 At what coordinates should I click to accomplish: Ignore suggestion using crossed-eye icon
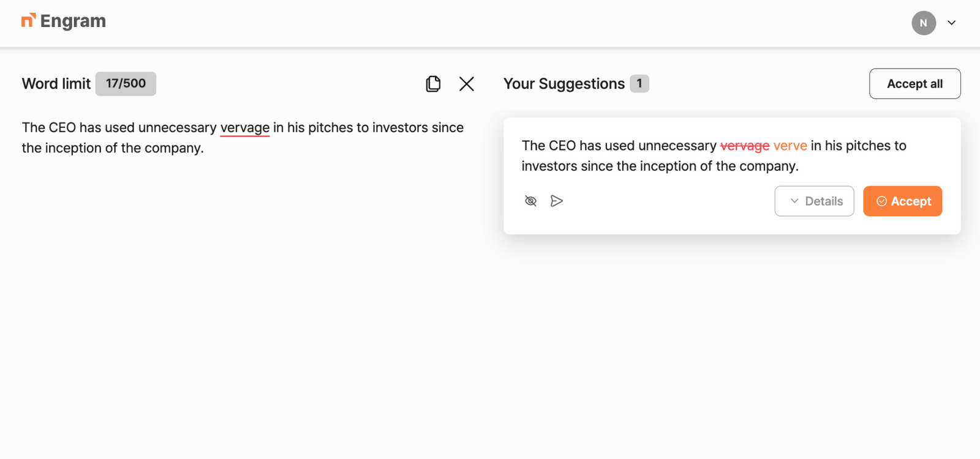click(x=530, y=201)
